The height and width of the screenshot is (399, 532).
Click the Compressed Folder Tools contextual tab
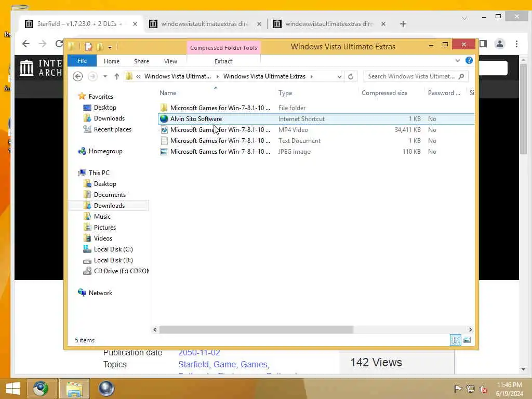223,48
